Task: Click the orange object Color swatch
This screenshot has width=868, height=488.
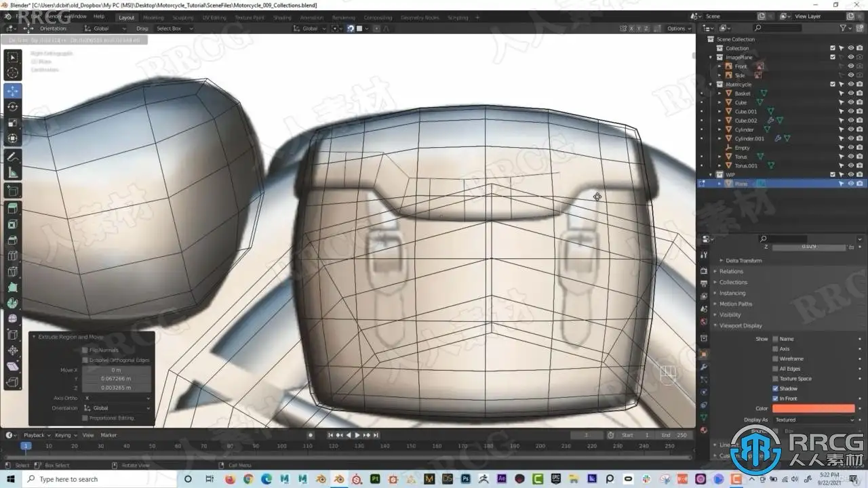Action: (814, 409)
